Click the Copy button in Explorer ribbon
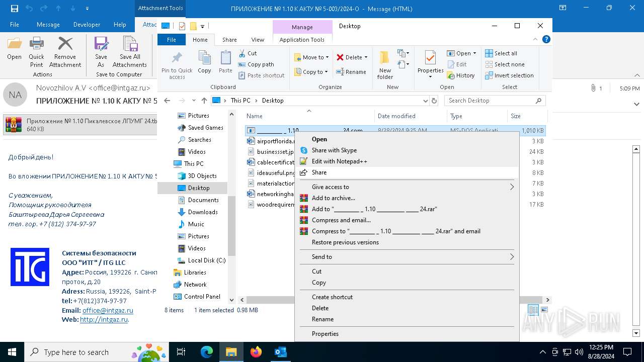644x362 pixels. tap(204, 63)
